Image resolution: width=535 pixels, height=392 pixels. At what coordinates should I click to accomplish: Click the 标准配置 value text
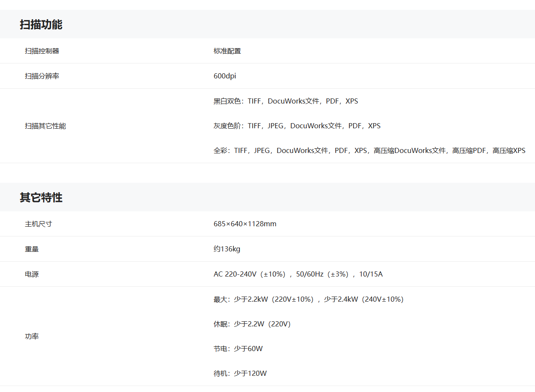(x=227, y=51)
